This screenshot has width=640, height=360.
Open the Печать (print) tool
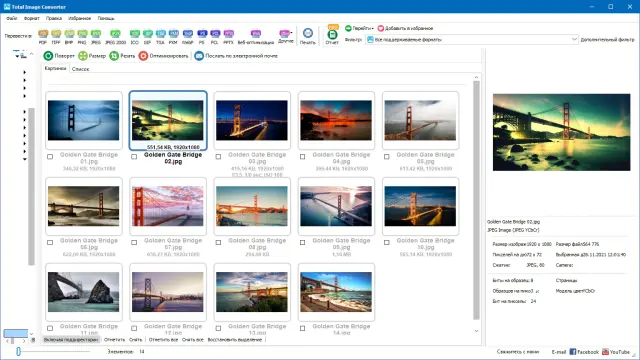coord(308,36)
